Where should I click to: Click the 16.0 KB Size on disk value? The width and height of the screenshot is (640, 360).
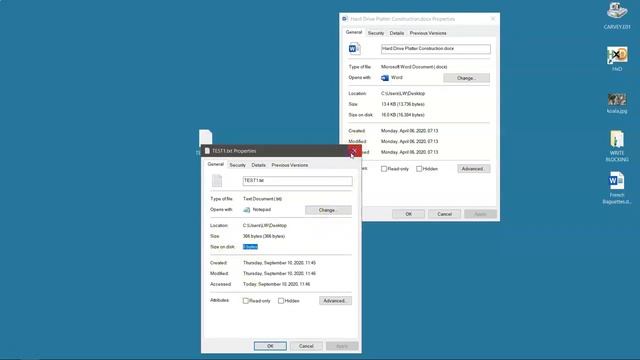tap(403, 115)
